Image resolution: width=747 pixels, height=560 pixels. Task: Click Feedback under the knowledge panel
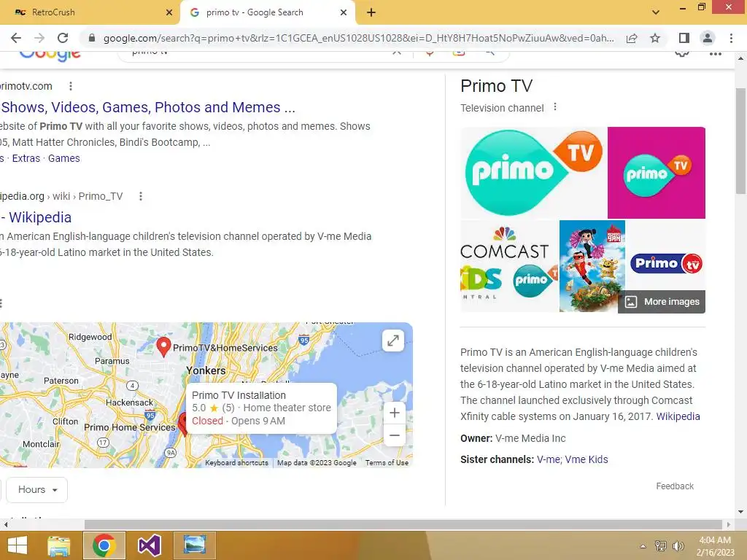[675, 486]
